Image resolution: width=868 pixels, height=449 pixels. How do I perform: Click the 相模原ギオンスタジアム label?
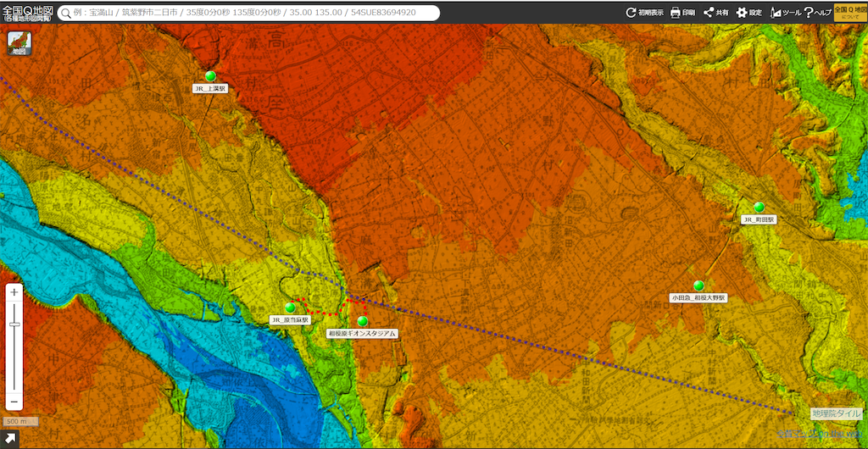tap(363, 334)
